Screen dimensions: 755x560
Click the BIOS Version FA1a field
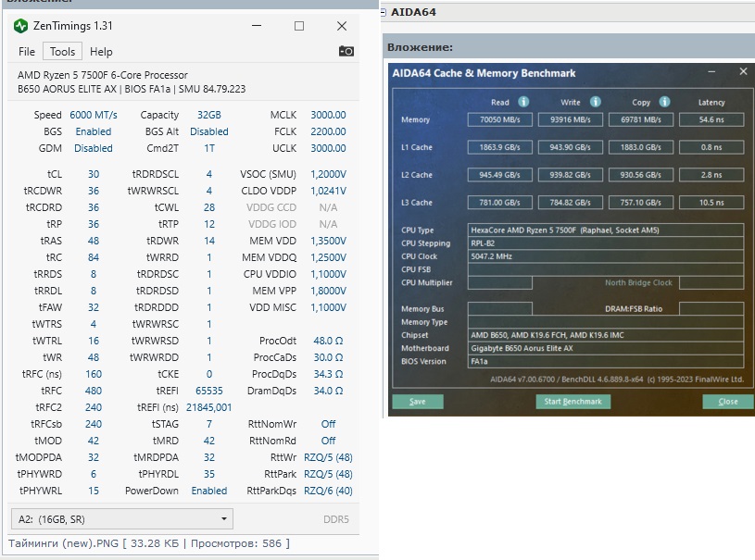(606, 361)
